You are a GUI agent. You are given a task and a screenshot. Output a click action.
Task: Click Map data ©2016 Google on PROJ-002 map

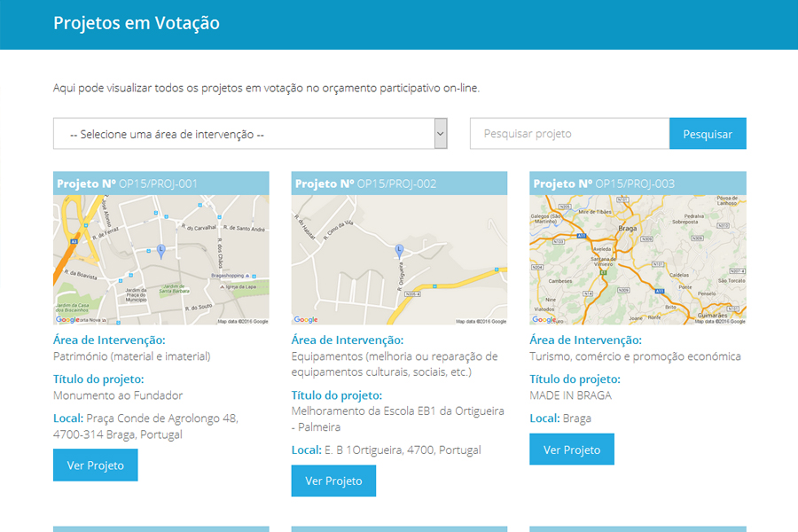click(481, 322)
